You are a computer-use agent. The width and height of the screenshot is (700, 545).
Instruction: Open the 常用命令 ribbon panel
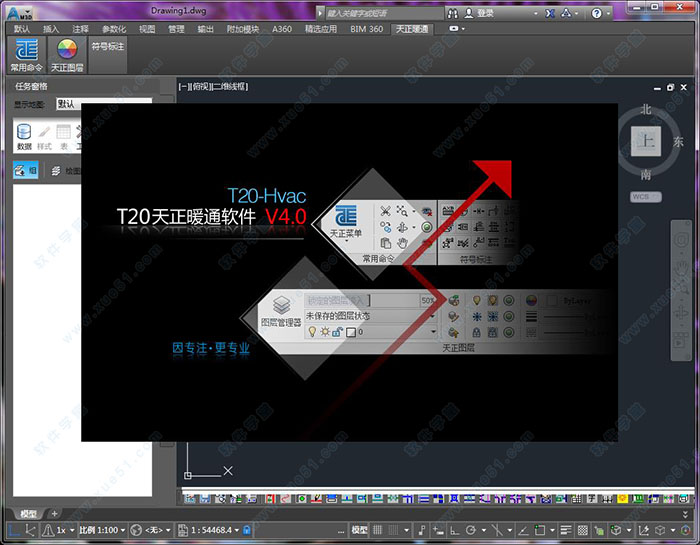26,55
